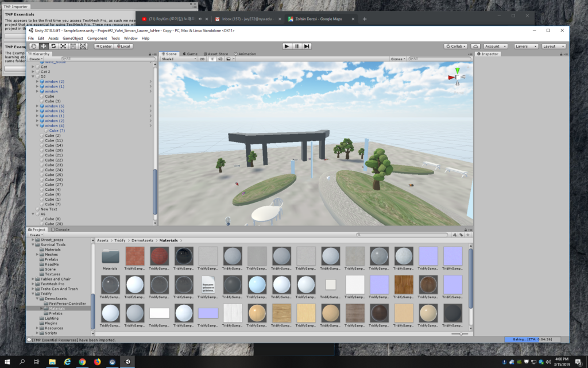
Task: Toggle 2D mode in Scene view
Action: pos(203,59)
